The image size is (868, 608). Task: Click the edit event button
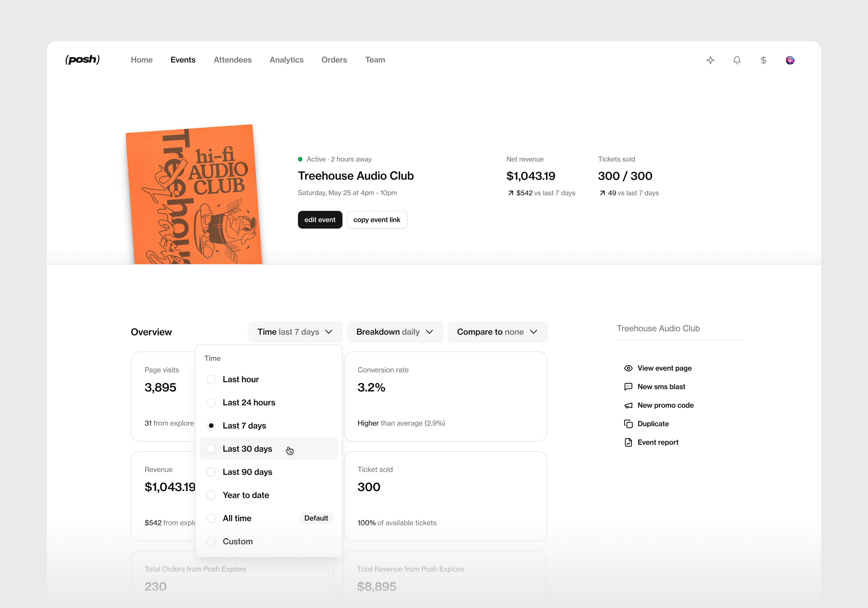coord(320,220)
